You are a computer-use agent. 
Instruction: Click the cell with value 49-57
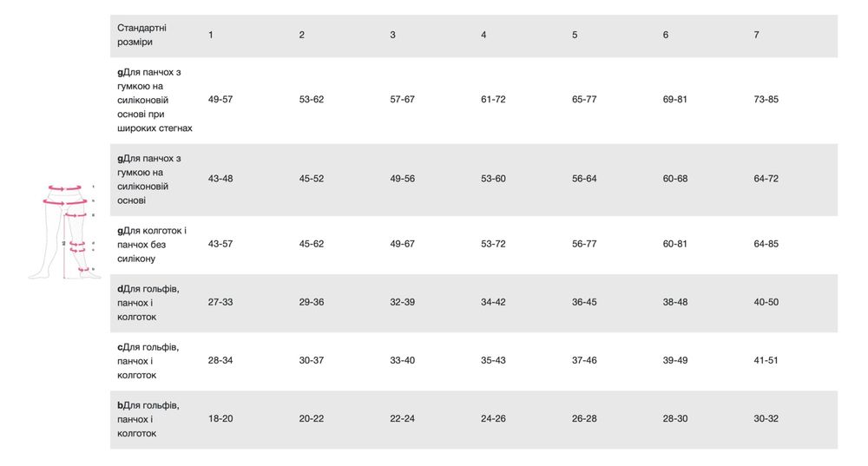(220, 100)
